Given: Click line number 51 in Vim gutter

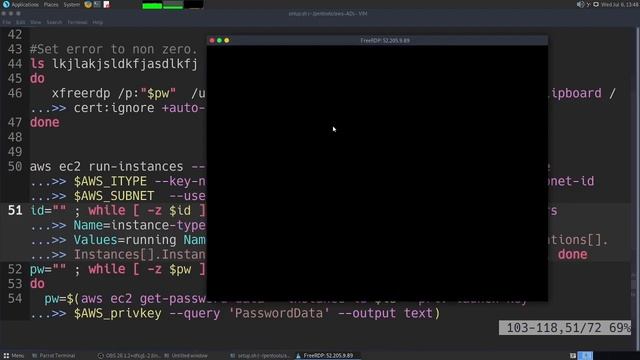Looking at the screenshot, I should coord(15,211).
